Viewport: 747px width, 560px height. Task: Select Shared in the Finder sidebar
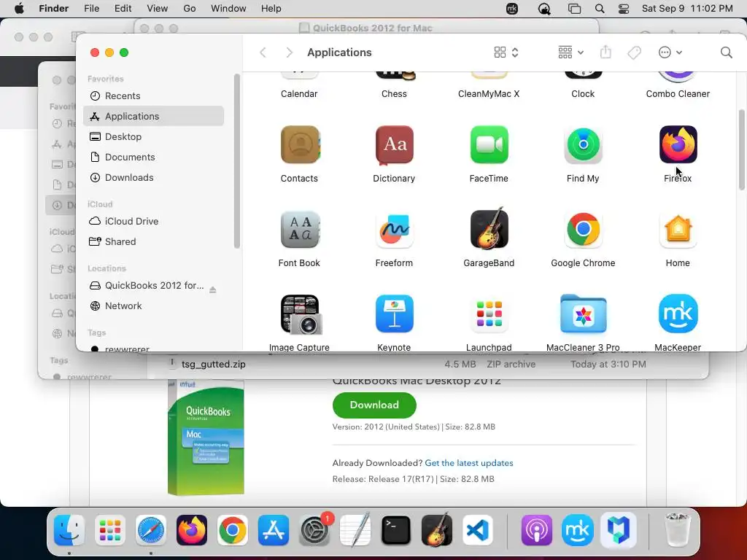coord(153,242)
